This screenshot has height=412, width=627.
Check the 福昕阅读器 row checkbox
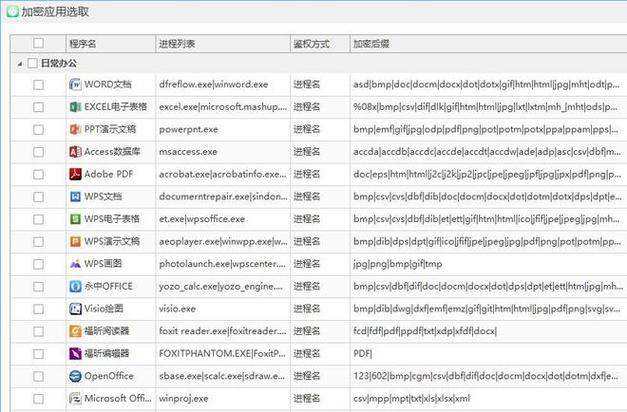(x=38, y=331)
